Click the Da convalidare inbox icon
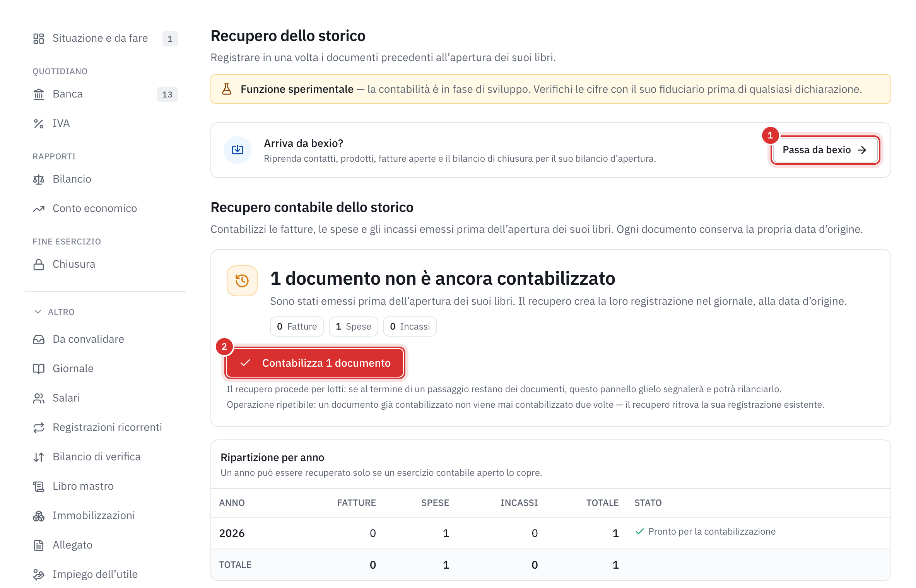 click(x=39, y=339)
